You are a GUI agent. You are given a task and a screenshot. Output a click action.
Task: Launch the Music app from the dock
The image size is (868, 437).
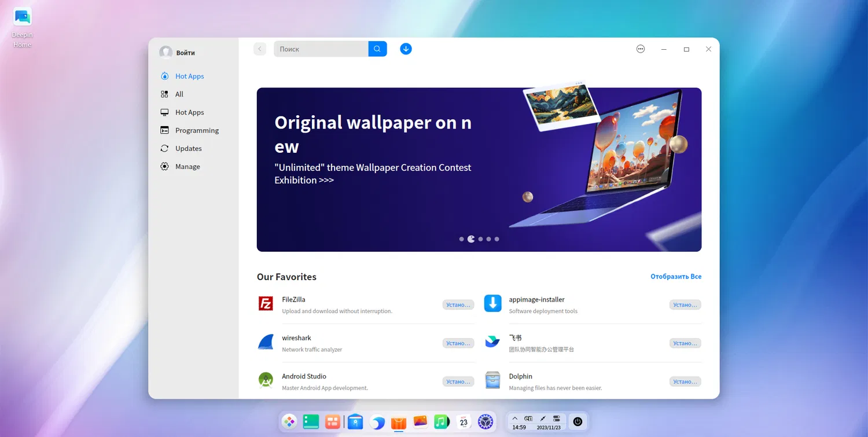point(442,422)
